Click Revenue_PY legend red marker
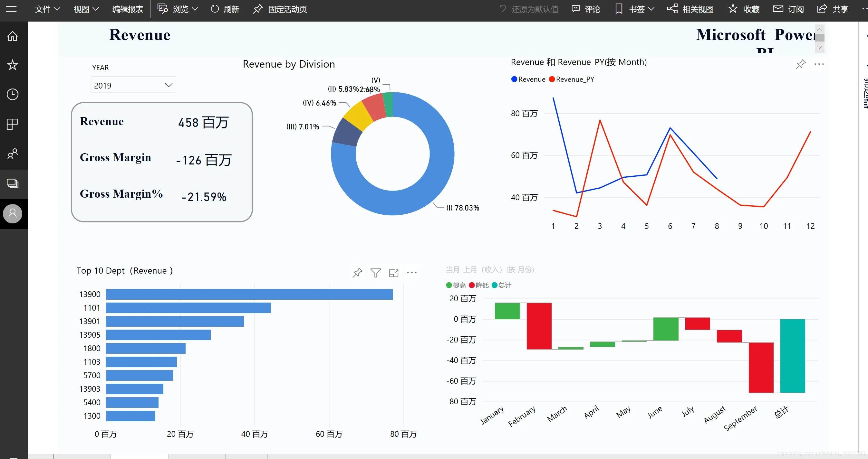 (552, 79)
